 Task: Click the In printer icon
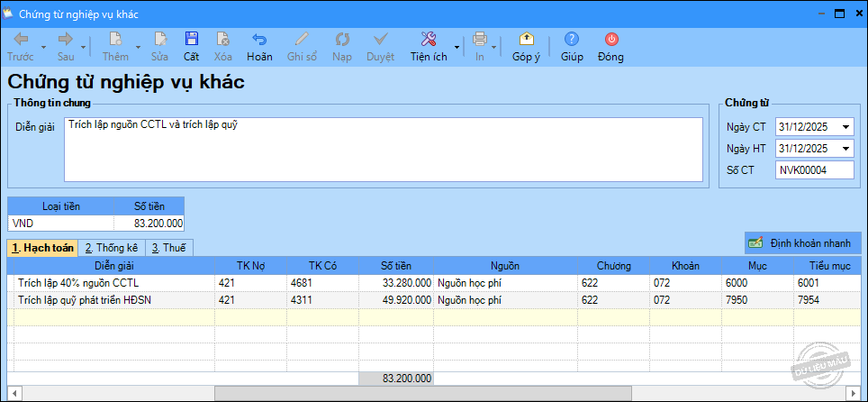[x=479, y=40]
